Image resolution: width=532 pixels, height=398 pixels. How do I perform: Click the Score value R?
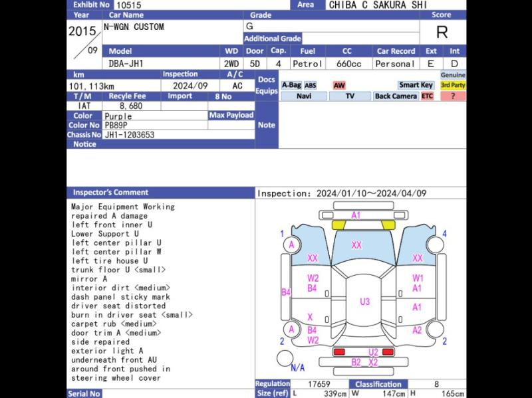442,32
